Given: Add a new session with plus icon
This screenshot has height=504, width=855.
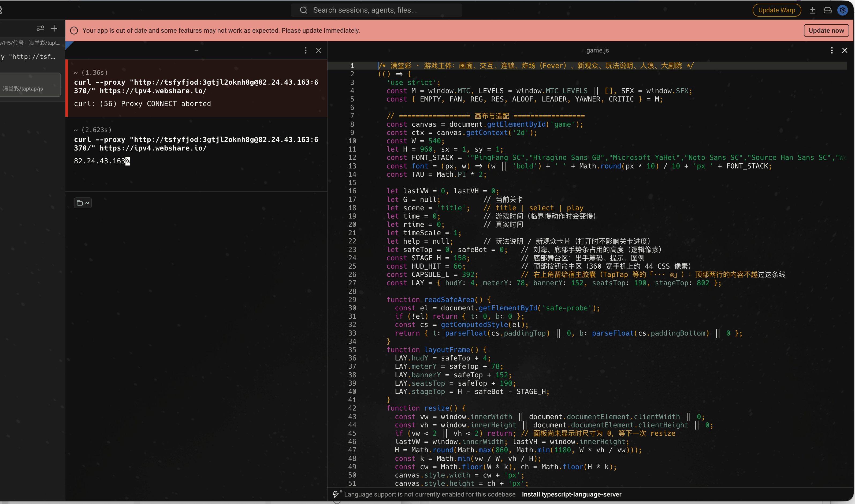Looking at the screenshot, I should point(54,29).
